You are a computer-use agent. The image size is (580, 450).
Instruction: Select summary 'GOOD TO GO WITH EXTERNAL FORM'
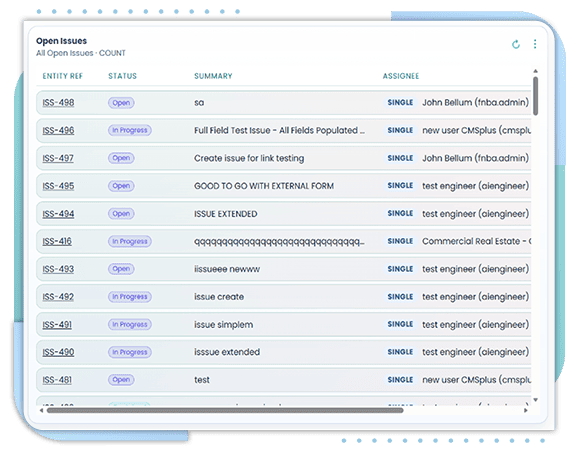[264, 186]
